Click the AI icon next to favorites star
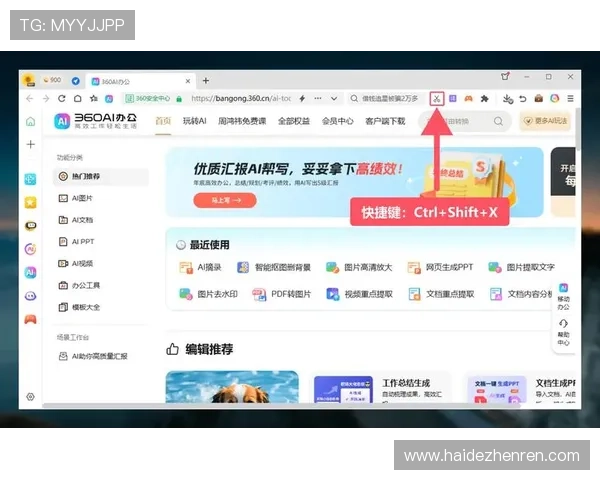 click(x=109, y=99)
